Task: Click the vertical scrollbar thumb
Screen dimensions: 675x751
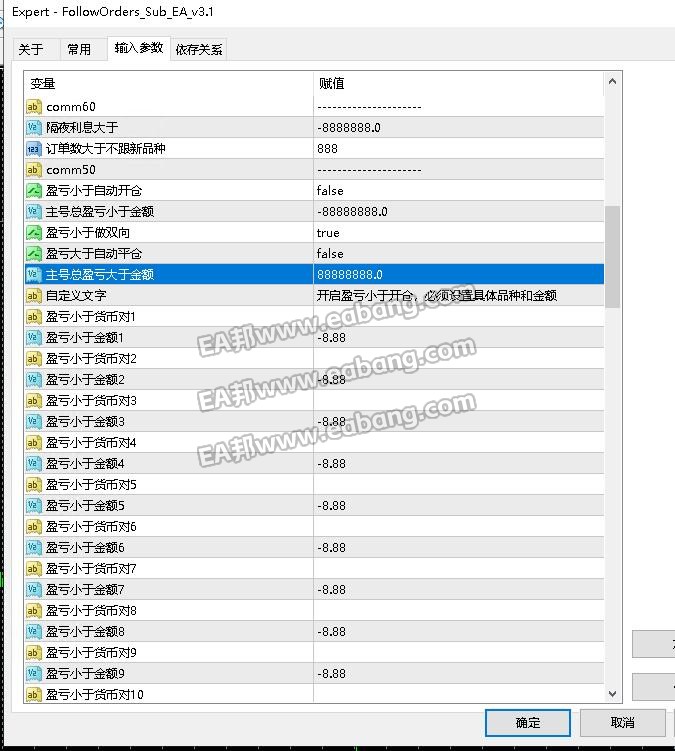Action: tap(612, 257)
